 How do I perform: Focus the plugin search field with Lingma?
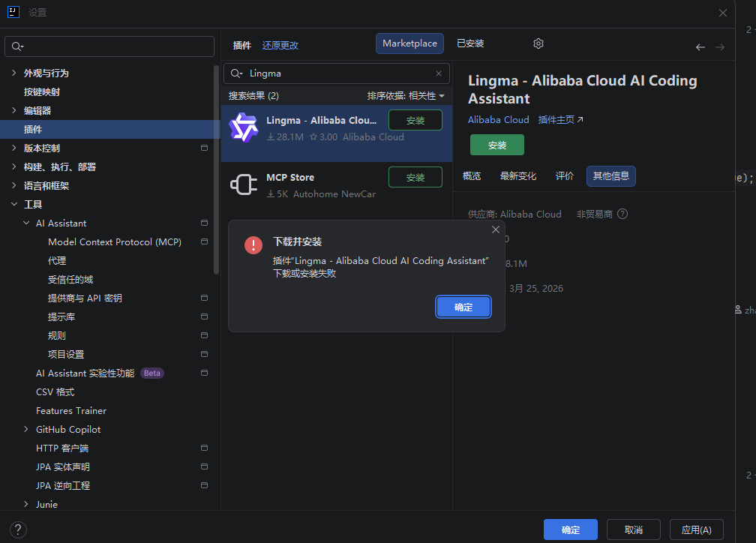coord(337,73)
